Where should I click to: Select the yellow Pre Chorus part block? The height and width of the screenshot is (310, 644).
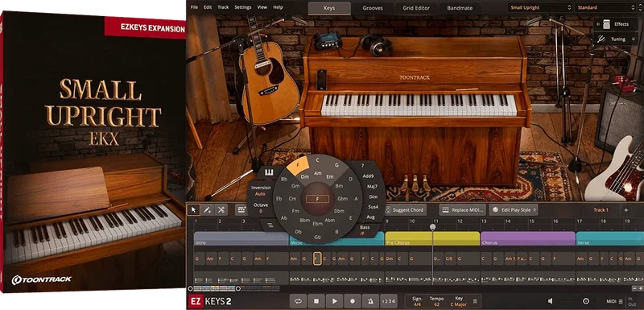coord(432,238)
